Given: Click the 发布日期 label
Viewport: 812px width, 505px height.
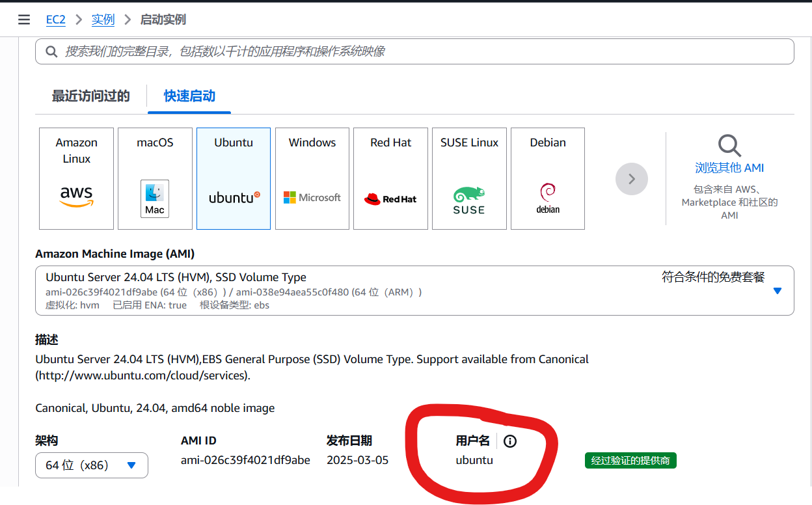Looking at the screenshot, I should pyautogui.click(x=349, y=441).
